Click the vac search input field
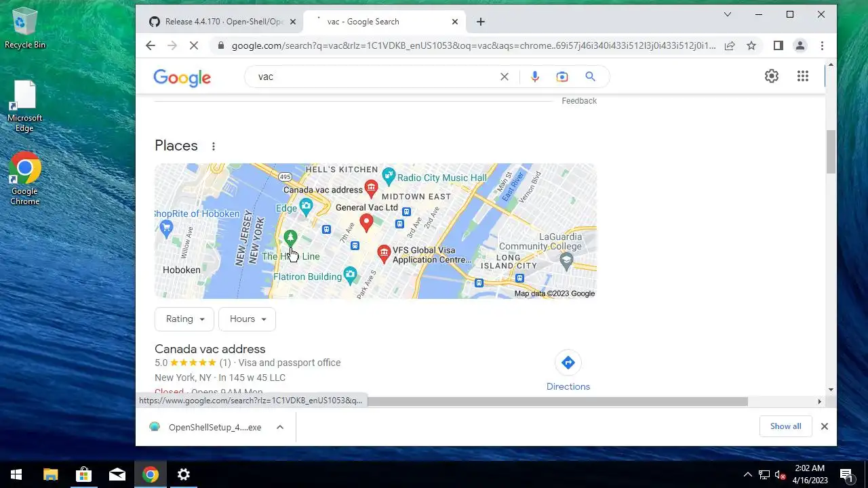868x488 pixels. click(x=373, y=77)
